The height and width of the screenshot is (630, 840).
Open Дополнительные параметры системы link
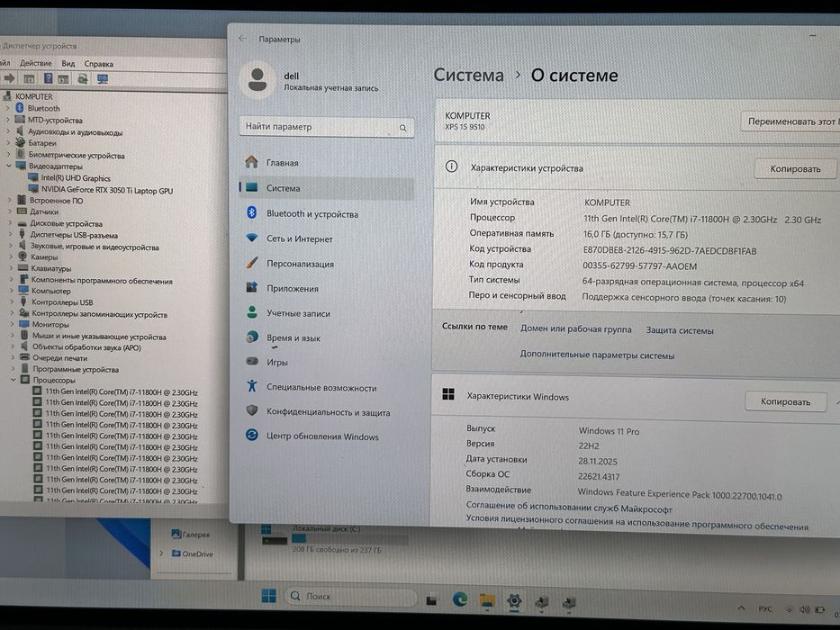click(597, 355)
